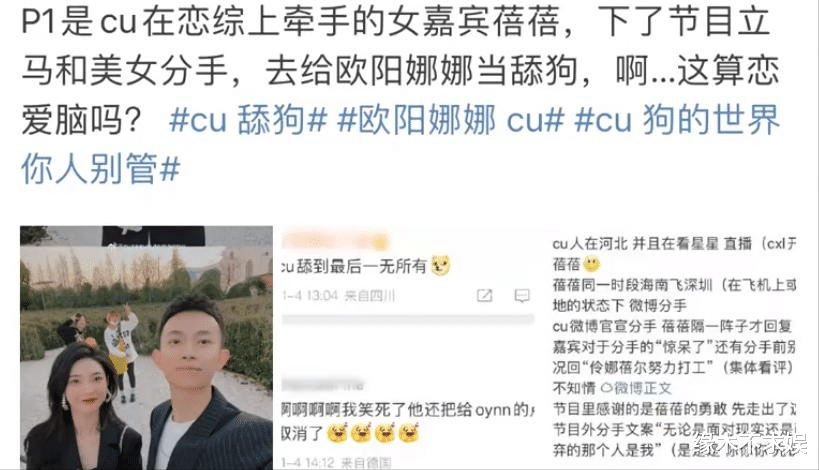Screen dimensions: 819x470
Task: Open the #欧阳娜娜 cu# hashtag
Action: pos(451,120)
